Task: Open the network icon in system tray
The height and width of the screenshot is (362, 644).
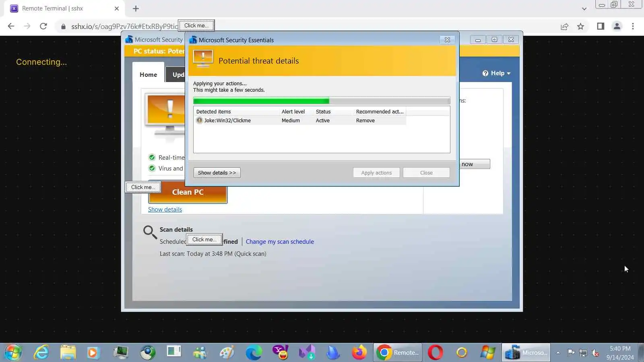Action: 583,353
